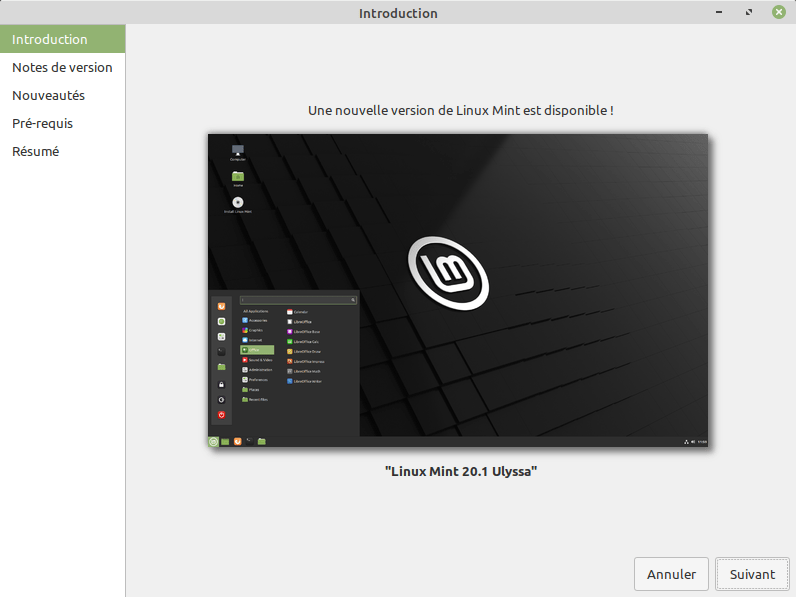Click the "Linux Mint 20.1 Ulyssa" caption
This screenshot has width=796, height=597.
pos(461,471)
